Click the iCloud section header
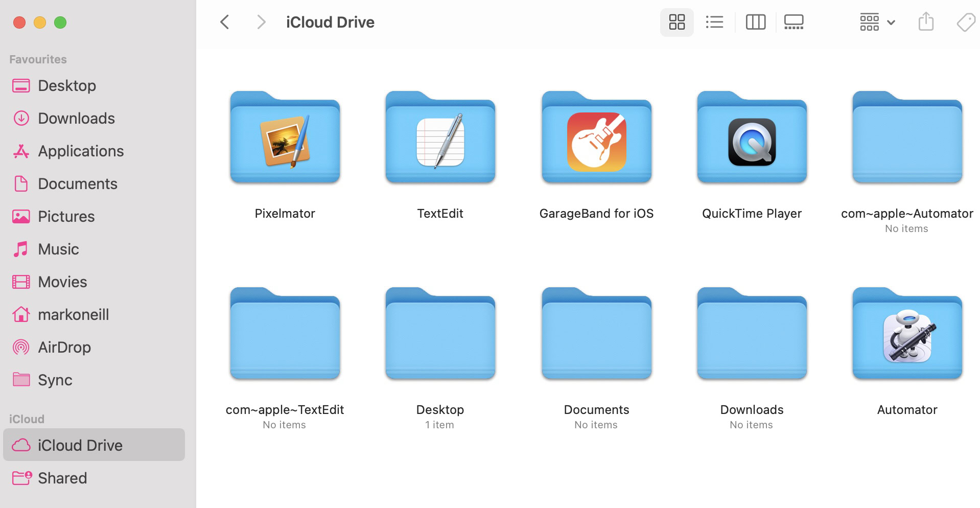 27,419
